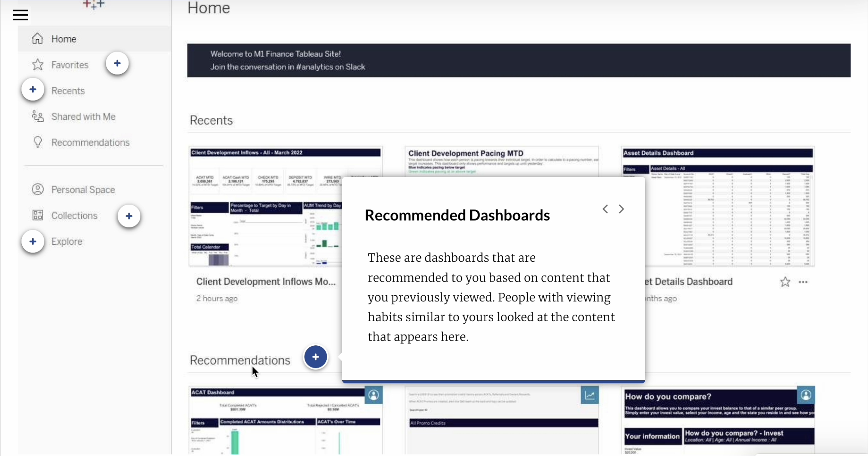
Task: Click the chart icon on the Promo Credits thumbnail
Action: 589,395
